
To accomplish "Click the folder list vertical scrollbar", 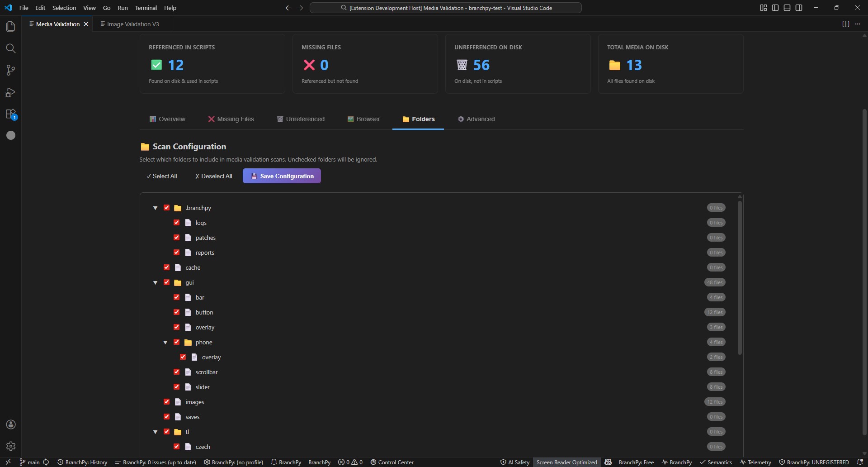I will pos(740,277).
